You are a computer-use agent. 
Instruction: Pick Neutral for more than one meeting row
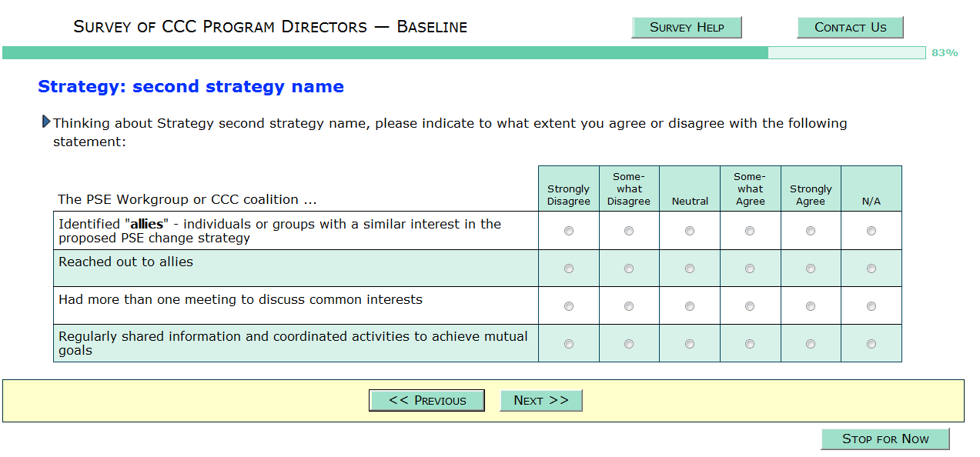click(690, 306)
